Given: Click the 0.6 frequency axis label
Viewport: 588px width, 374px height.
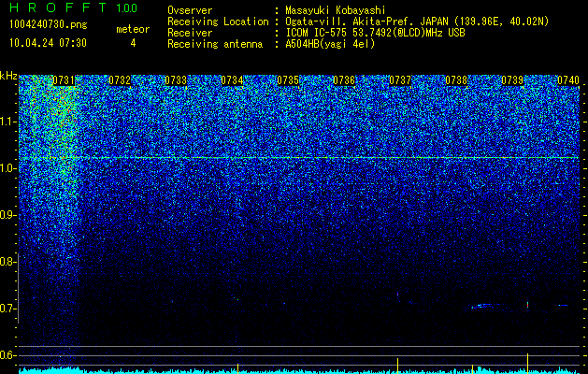Looking at the screenshot, I should [x=7, y=355].
